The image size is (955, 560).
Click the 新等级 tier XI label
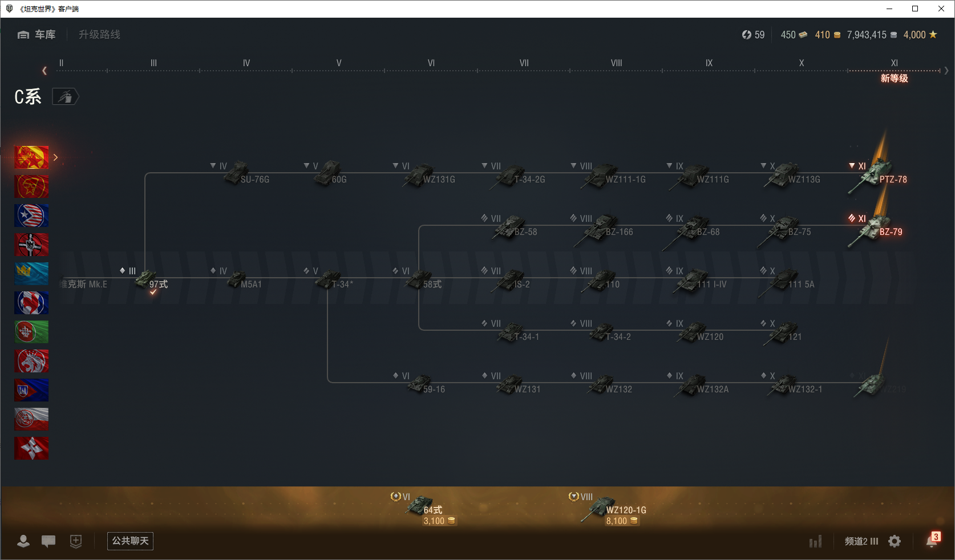[x=894, y=78]
